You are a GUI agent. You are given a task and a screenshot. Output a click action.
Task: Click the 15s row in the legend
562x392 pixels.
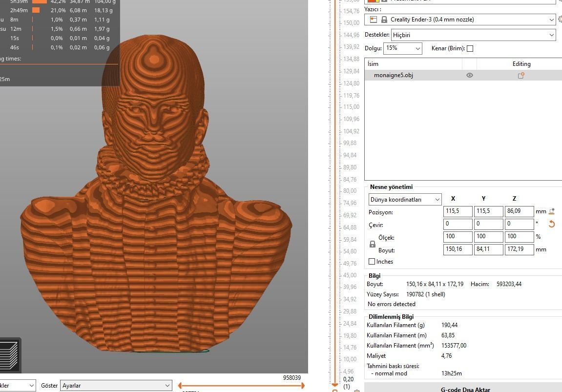click(59, 38)
